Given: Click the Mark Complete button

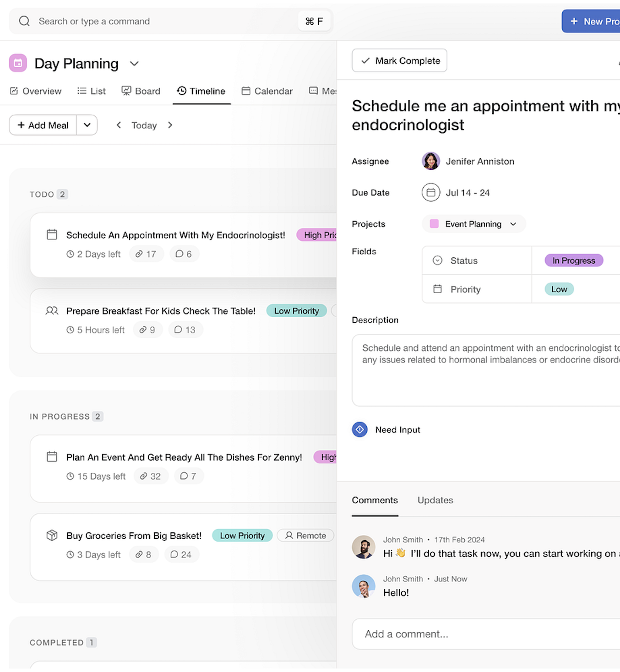Looking at the screenshot, I should coord(399,60).
